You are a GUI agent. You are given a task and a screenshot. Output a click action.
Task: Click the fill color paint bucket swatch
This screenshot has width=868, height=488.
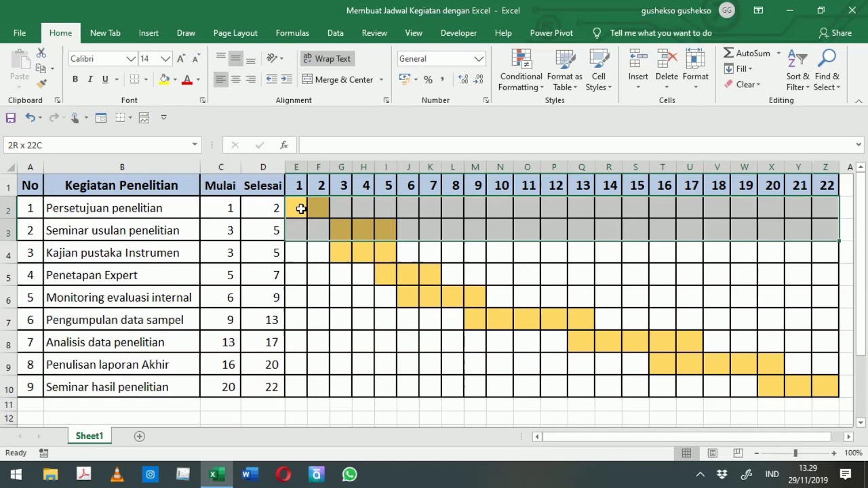pos(164,79)
